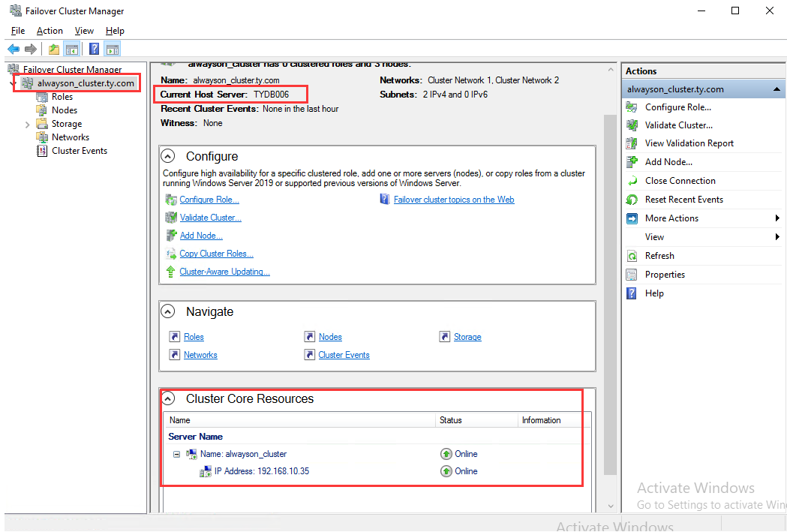Screen dimensions: 787x532
Task: Click the Reset Recent Events icon
Action: click(x=632, y=200)
